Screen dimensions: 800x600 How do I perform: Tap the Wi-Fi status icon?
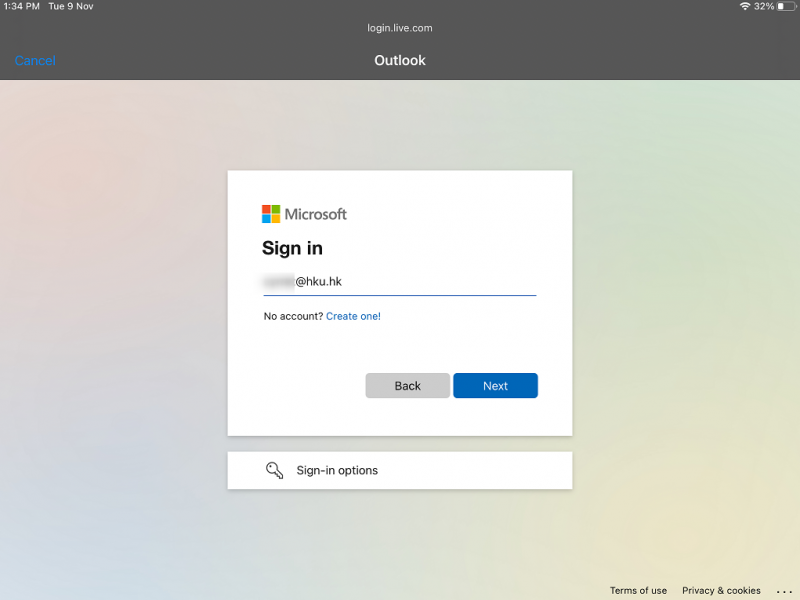[x=745, y=6]
